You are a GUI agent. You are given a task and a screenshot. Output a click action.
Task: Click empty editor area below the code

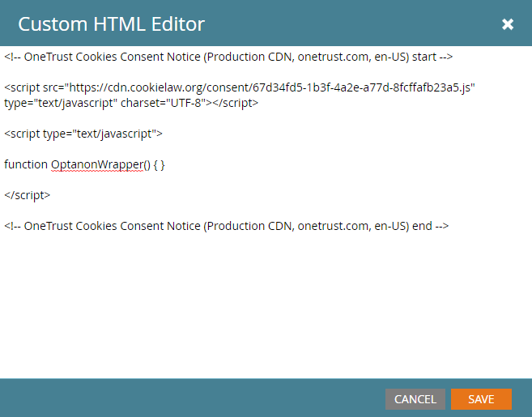[x=266, y=308]
